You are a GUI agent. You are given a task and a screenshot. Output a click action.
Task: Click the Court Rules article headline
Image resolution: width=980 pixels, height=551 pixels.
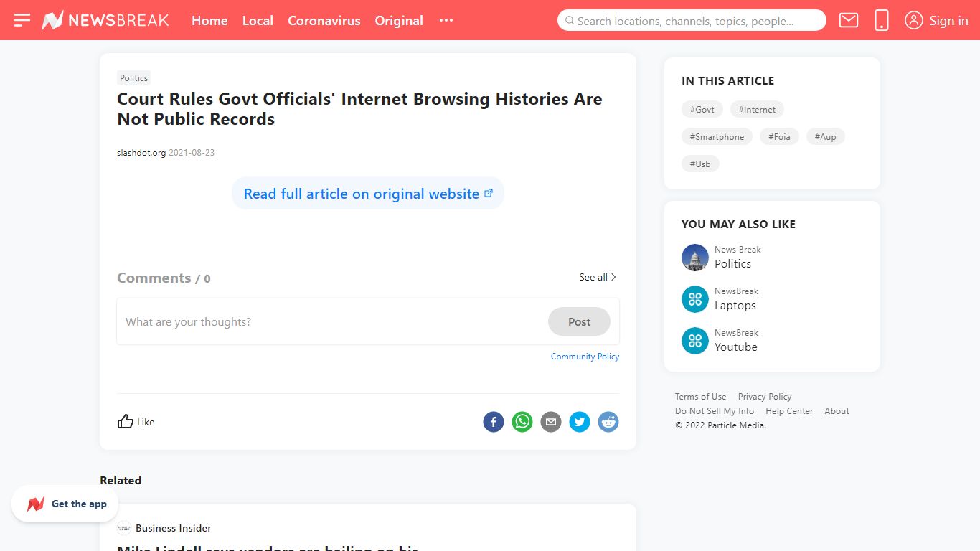coord(359,109)
